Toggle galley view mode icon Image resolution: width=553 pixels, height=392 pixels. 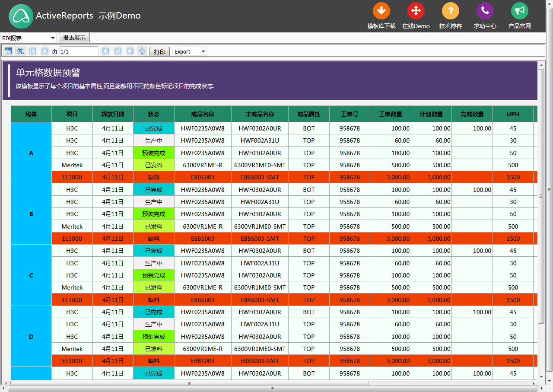point(142,51)
